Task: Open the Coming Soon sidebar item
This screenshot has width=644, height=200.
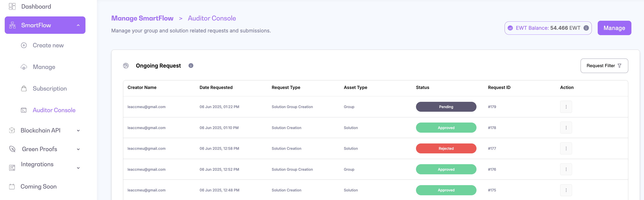Action: click(x=38, y=186)
